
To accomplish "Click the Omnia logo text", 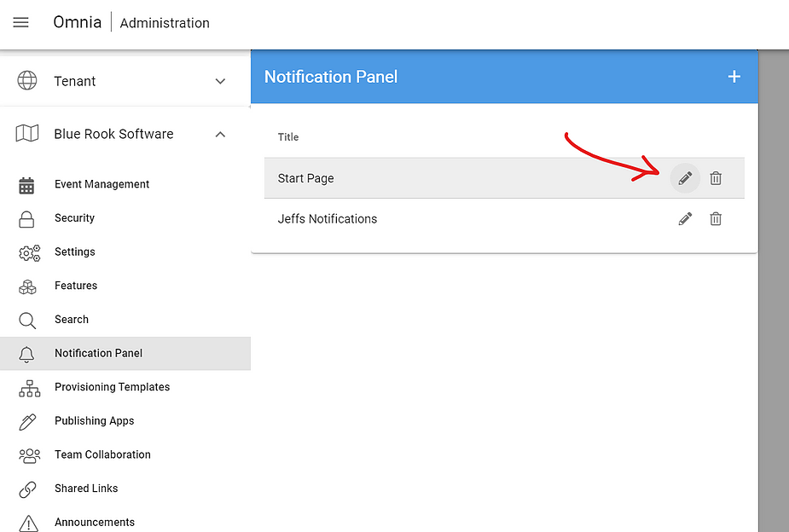I will 78,22.
